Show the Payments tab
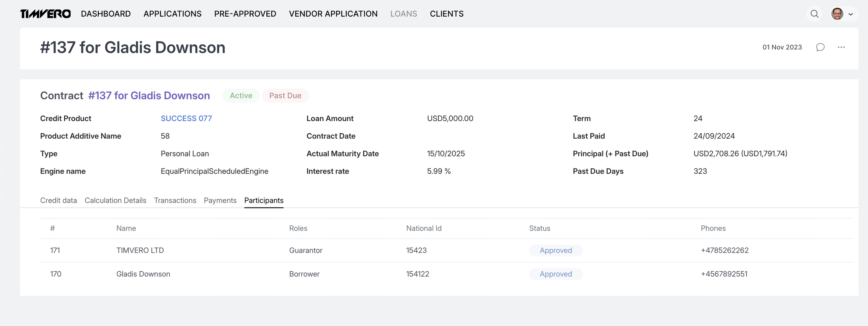 point(220,200)
